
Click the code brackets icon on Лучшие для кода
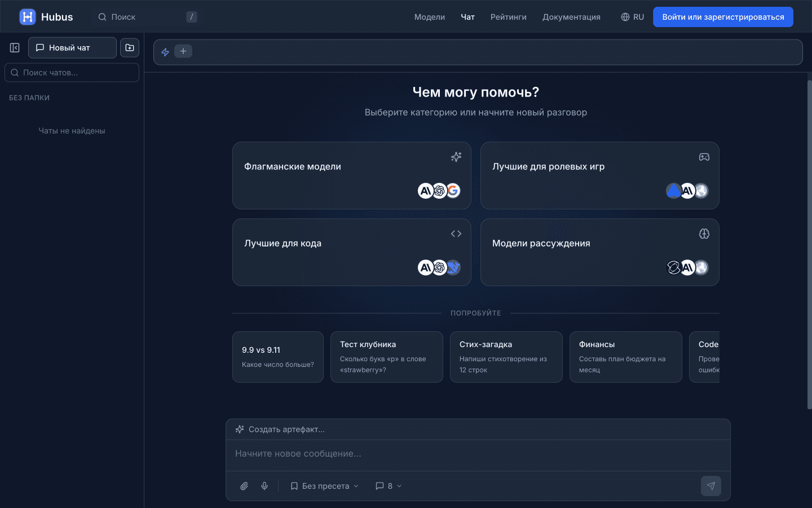(x=456, y=234)
